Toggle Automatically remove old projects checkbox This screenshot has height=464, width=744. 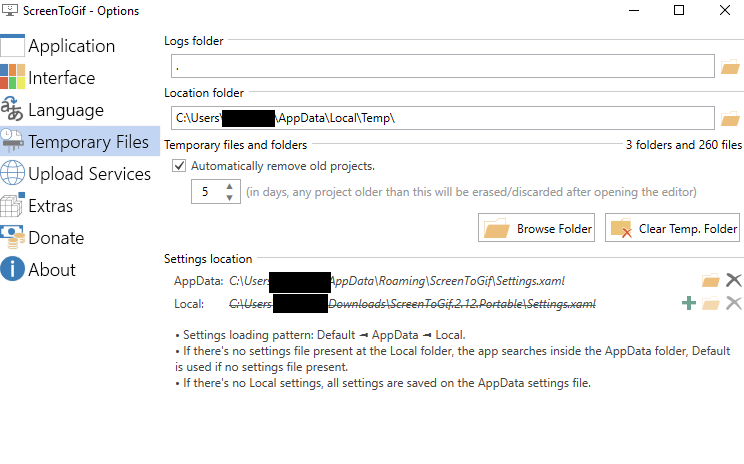179,166
